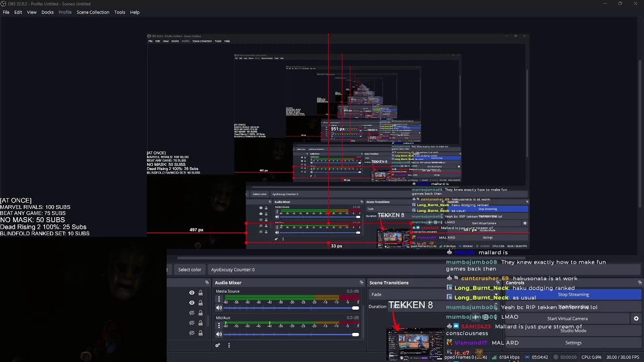Open OBS Settings from Controls dock

click(x=573, y=343)
